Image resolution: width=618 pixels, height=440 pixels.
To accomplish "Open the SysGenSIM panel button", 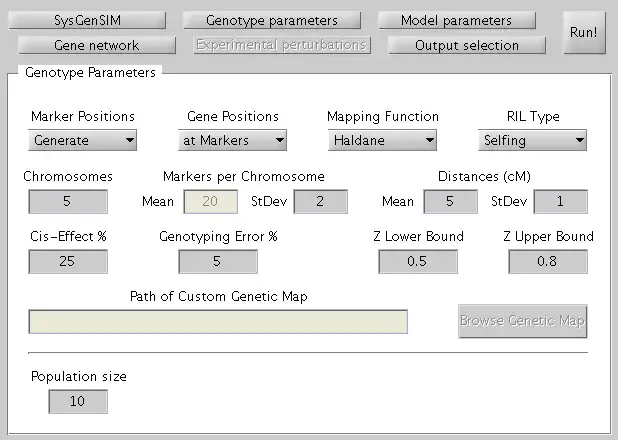I will tap(87, 20).
